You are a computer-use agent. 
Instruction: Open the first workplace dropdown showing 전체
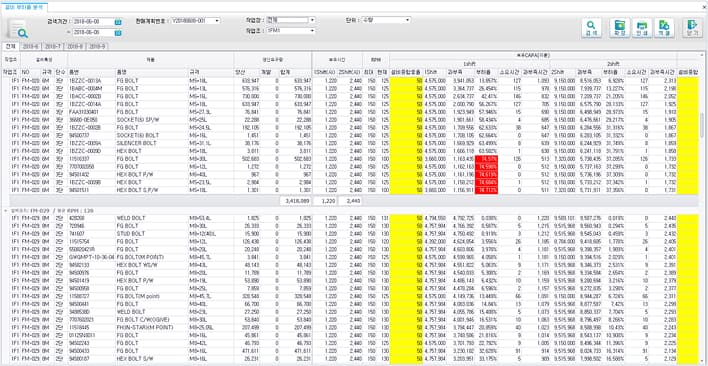coord(312,20)
